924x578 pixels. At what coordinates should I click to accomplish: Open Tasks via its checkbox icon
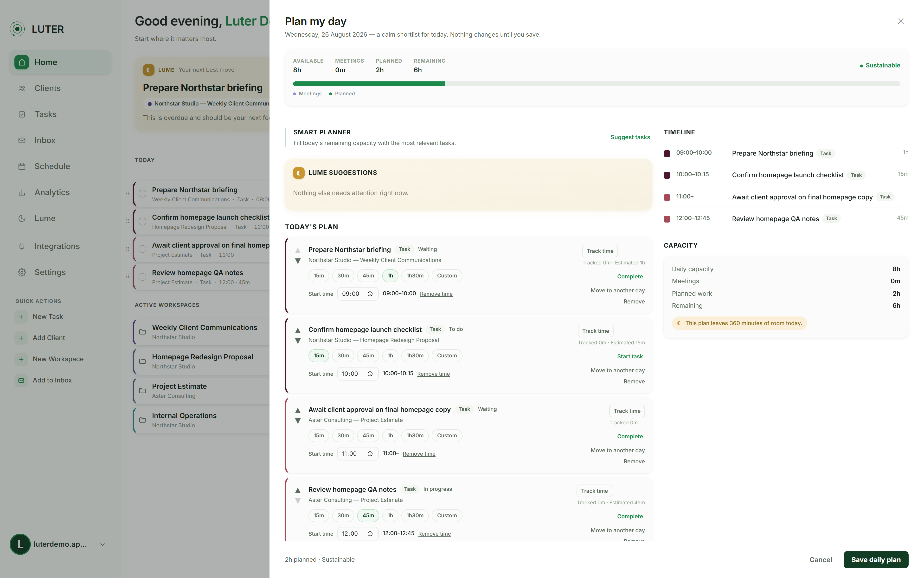pos(22,114)
